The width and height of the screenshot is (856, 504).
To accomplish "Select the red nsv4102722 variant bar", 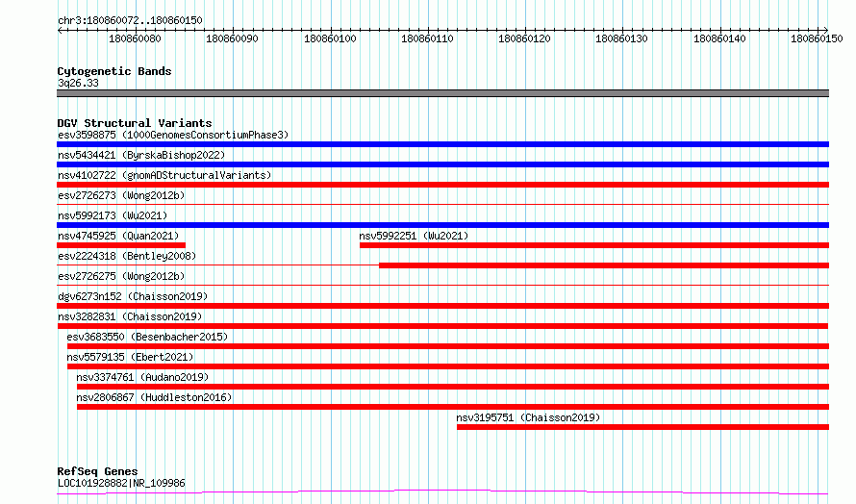I will pyautogui.click(x=442, y=185).
